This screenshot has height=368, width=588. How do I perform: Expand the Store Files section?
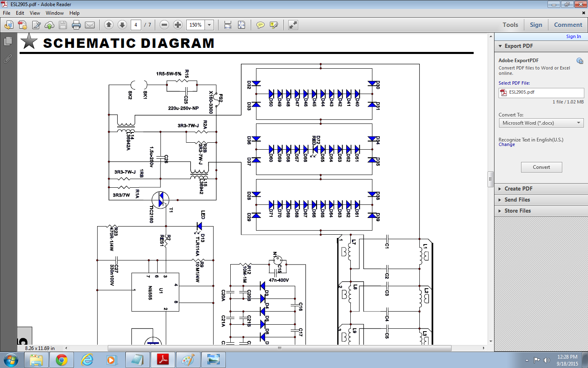pos(500,211)
